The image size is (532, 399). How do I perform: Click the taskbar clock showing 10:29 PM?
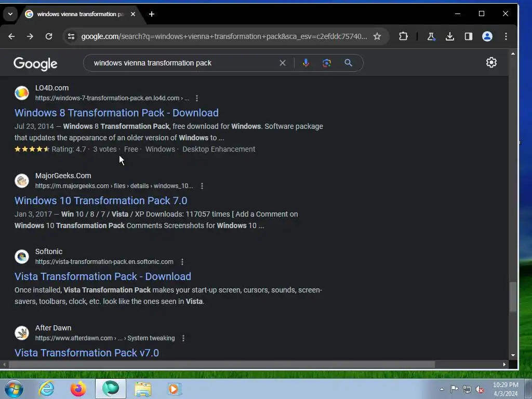[x=506, y=389]
